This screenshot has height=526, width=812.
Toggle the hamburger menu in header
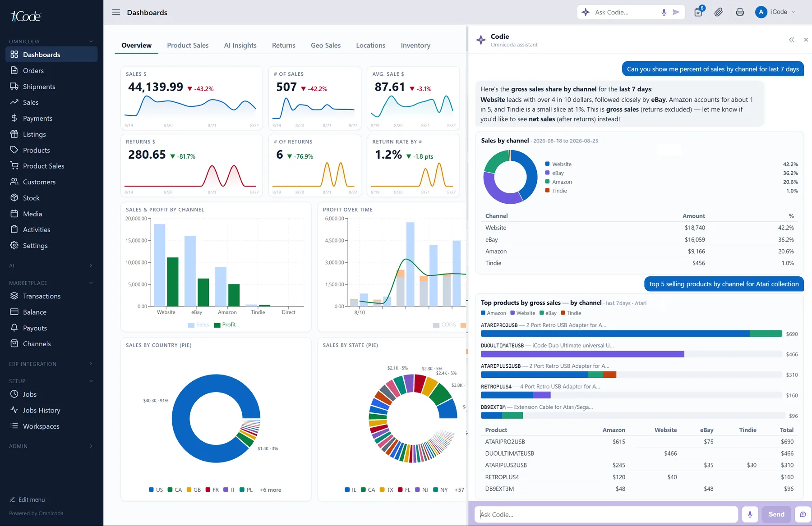point(116,12)
